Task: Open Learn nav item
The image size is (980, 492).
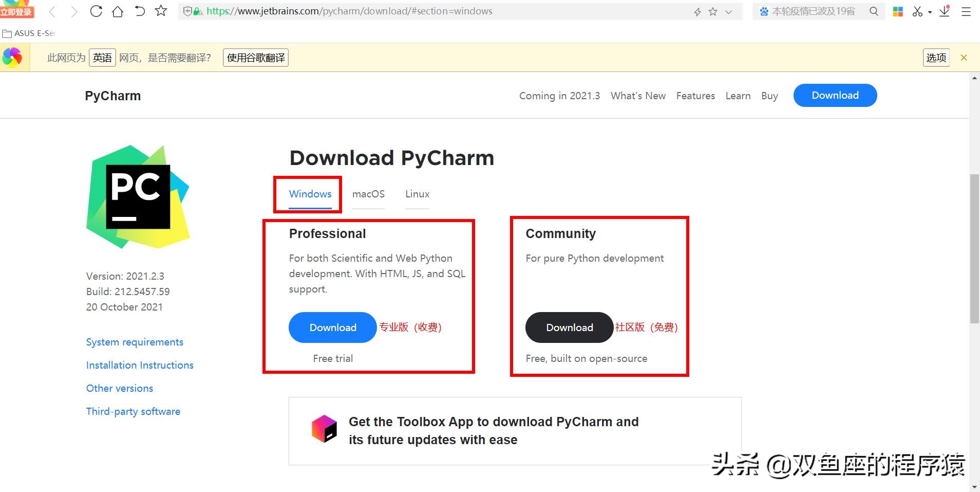Action: point(738,96)
